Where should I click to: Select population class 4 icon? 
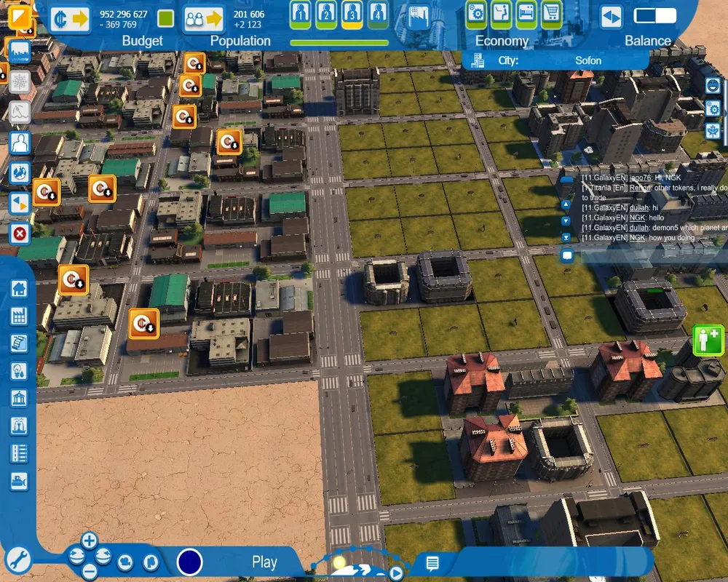tap(378, 14)
